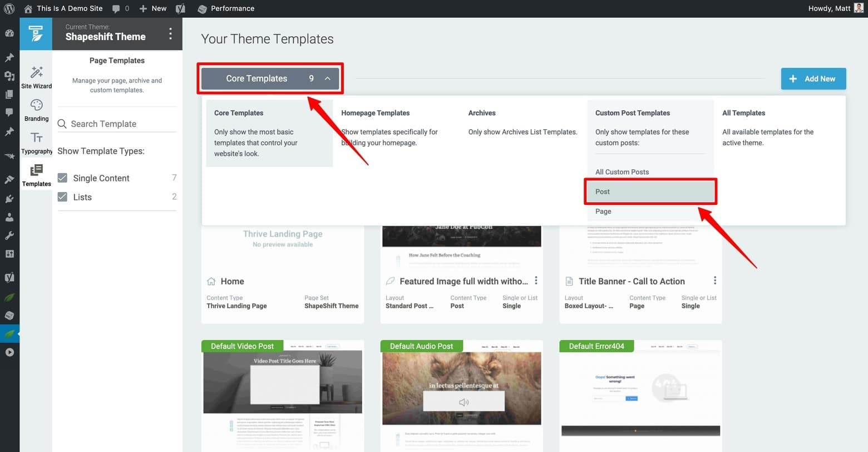Click Thrive Landing Page content type value
Image resolution: width=868 pixels, height=452 pixels.
[236, 306]
